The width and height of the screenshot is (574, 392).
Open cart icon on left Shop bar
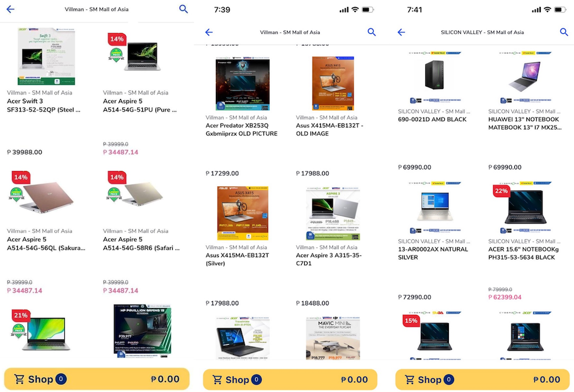19,379
